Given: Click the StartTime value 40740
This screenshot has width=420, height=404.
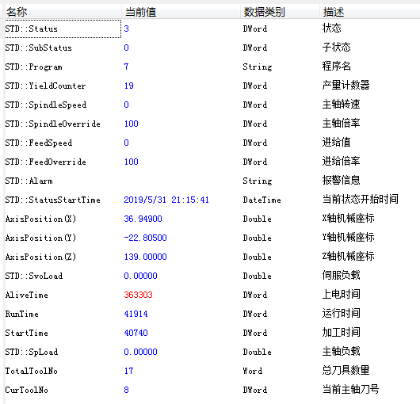Looking at the screenshot, I should [136, 333].
